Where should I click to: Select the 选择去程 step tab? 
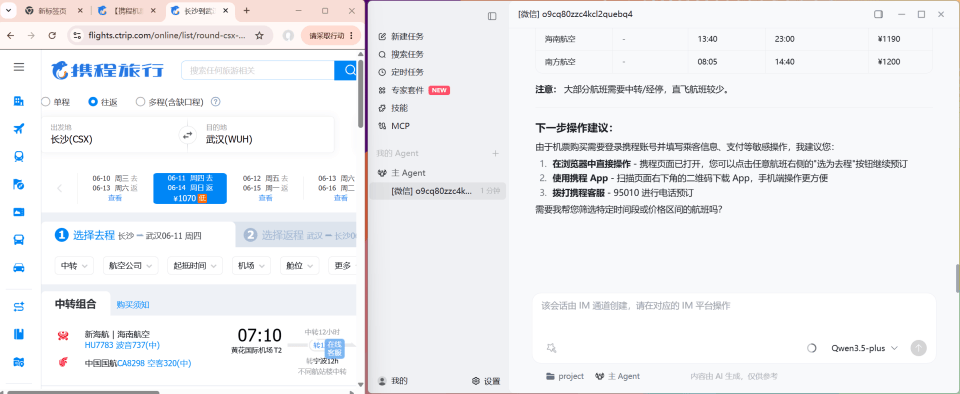point(138,235)
